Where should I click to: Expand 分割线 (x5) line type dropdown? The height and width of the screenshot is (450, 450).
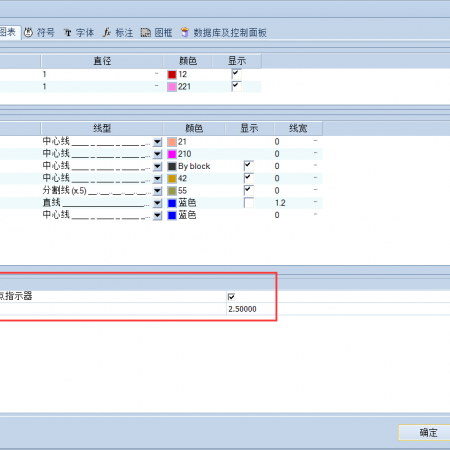(157, 191)
